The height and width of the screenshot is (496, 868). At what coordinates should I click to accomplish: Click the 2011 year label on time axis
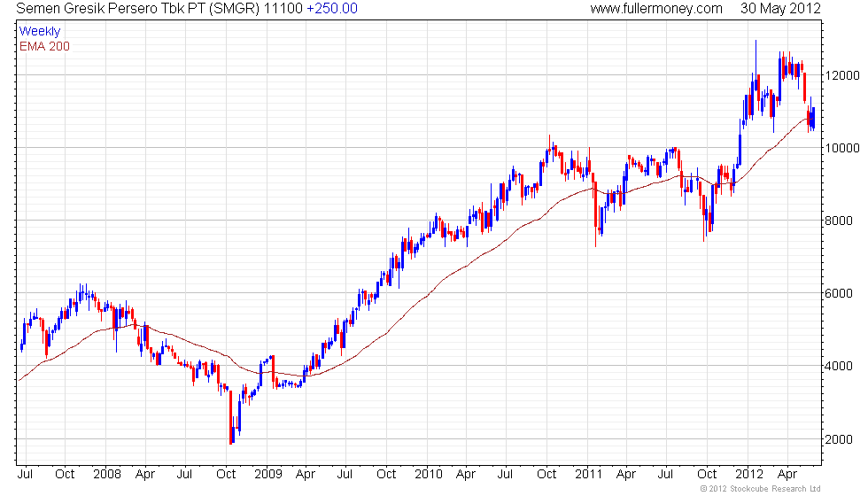point(588,474)
